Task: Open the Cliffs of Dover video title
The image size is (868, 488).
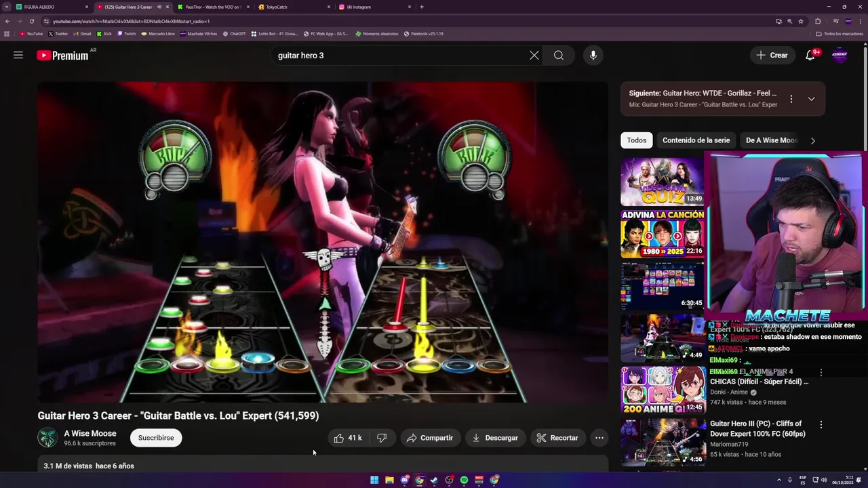Action: click(759, 428)
